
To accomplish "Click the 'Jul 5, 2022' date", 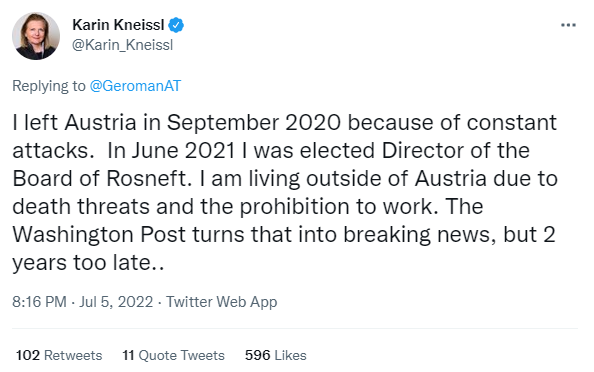I will coord(116,302).
